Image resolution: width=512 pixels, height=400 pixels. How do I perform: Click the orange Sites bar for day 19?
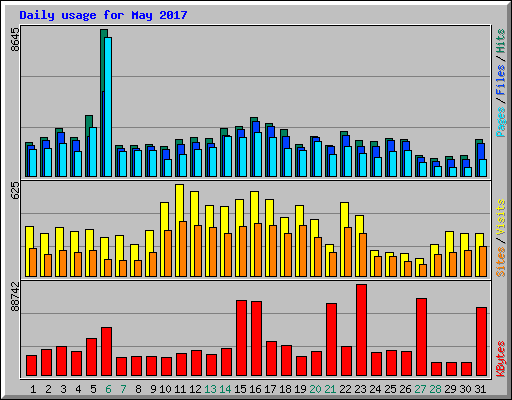303,251
